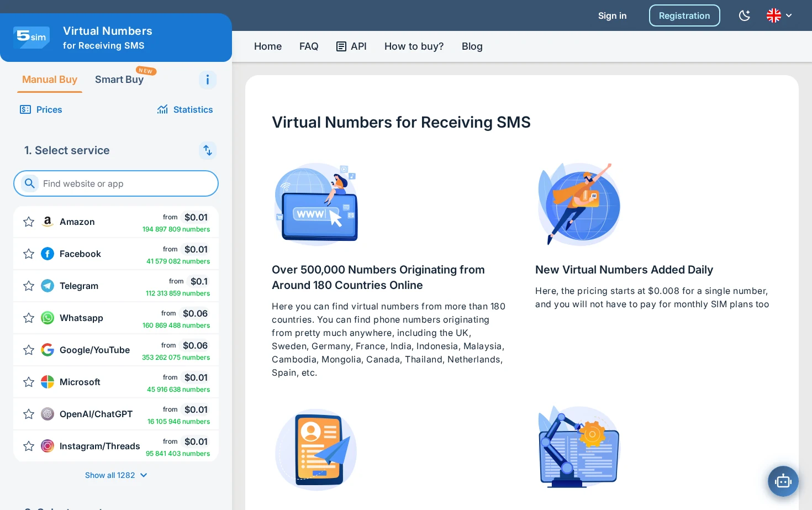Switch to Smart Buy tab
This screenshot has width=812, height=510.
(119, 80)
